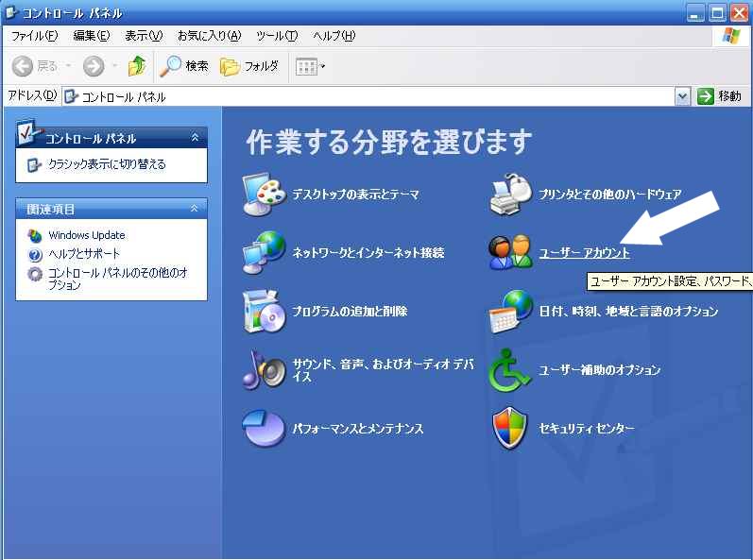The width and height of the screenshot is (753, 560).
Task: Open パフォーマンスとメンテナンス category link
Action: point(358,429)
